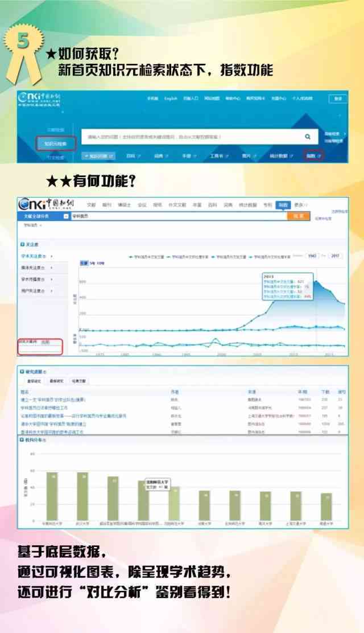Viewport: 364px width, 633px height.
Task: Click the end year box showing 2017
Action: point(336,256)
